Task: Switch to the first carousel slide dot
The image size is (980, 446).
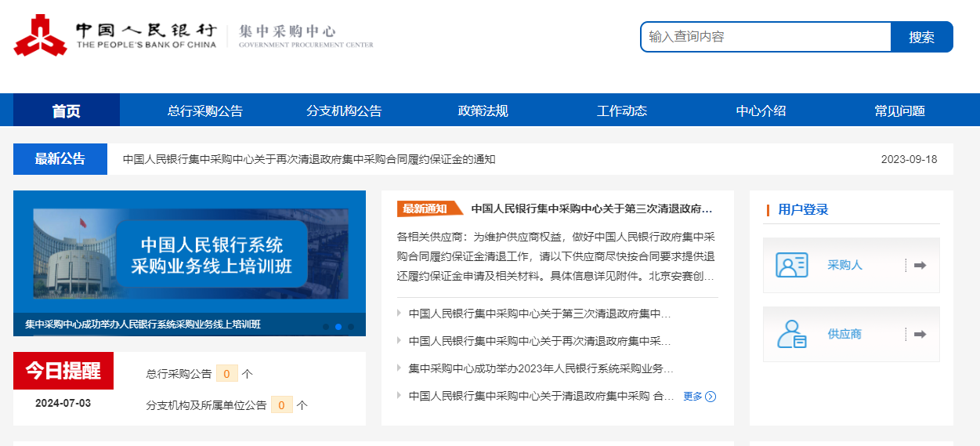Action: (x=326, y=326)
